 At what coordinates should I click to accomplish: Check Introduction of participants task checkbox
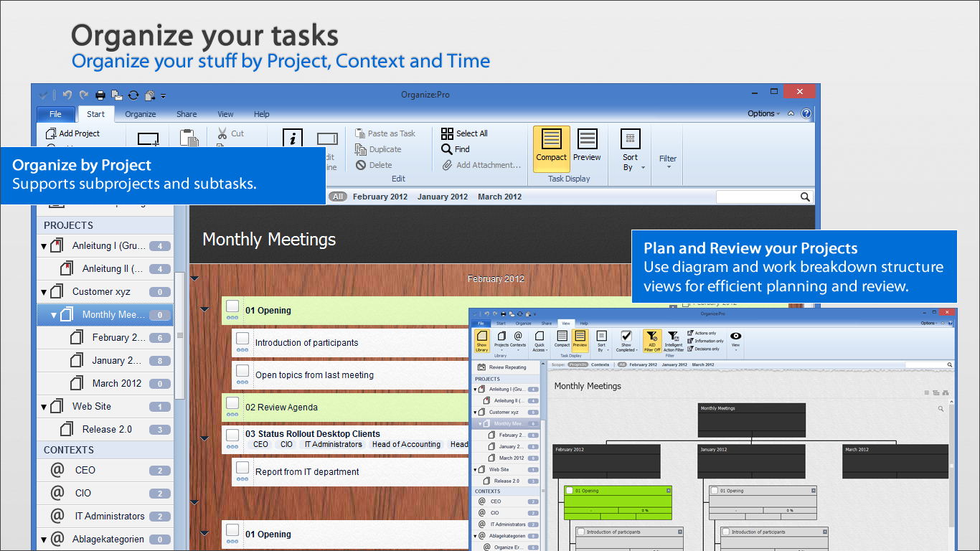[242, 339]
